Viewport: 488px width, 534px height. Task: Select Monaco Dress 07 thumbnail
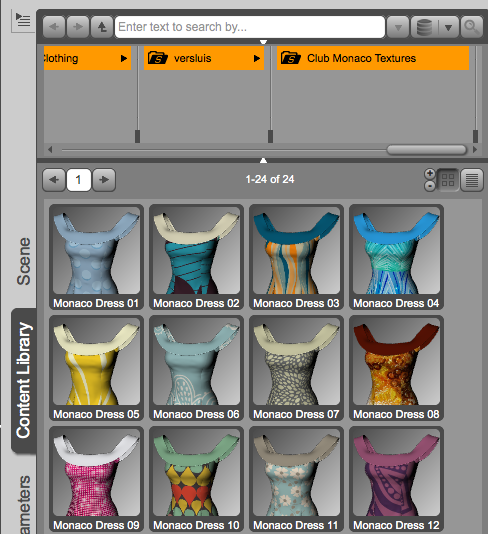296,368
